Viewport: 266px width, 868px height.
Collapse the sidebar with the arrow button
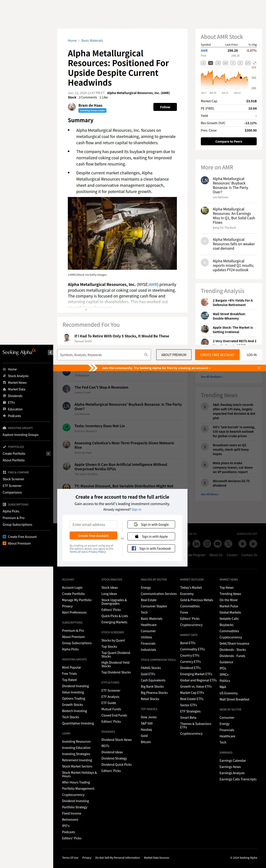[51, 352]
